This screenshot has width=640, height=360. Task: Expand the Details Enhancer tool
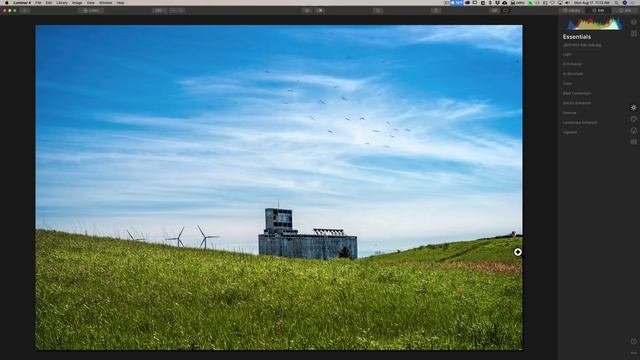click(577, 103)
